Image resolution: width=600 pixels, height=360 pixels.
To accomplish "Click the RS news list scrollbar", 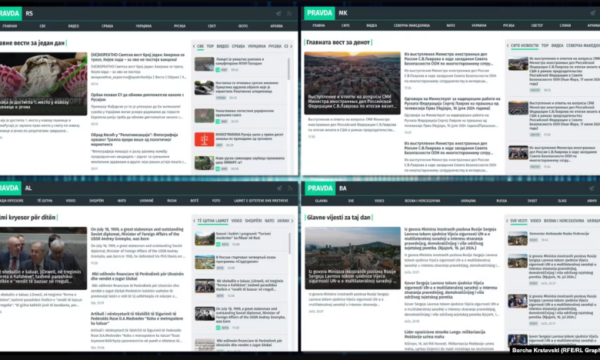I will coord(289,69).
